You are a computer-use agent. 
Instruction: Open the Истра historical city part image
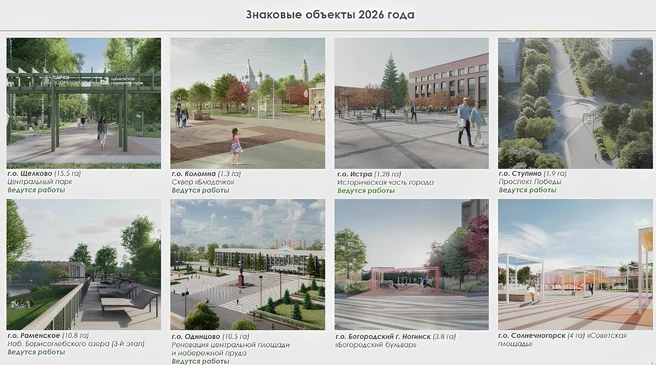click(412, 103)
